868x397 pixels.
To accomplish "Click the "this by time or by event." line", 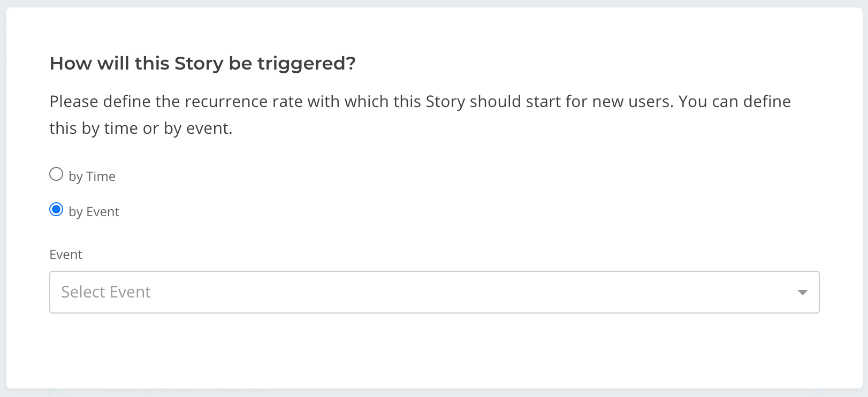I will pyautogui.click(x=141, y=128).
